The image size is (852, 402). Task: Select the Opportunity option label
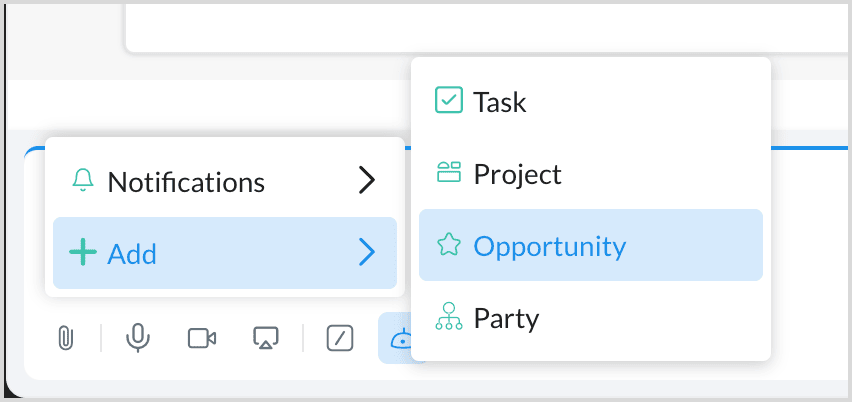pyautogui.click(x=549, y=246)
